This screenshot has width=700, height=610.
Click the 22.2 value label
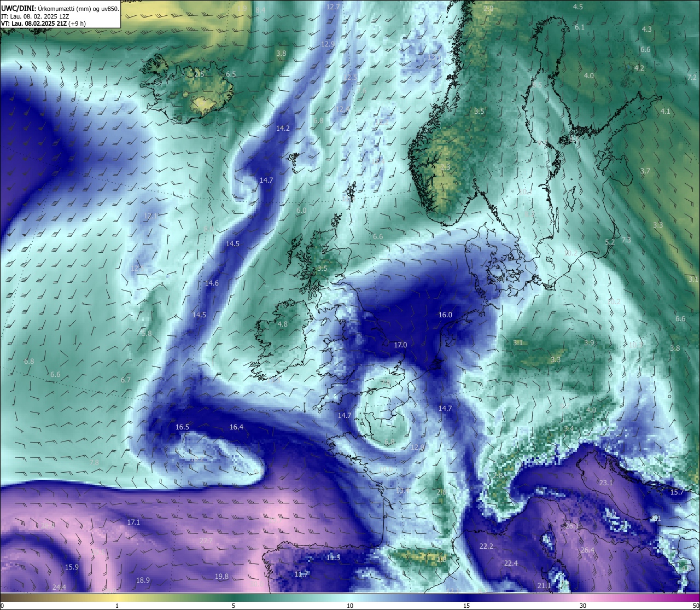(x=486, y=546)
